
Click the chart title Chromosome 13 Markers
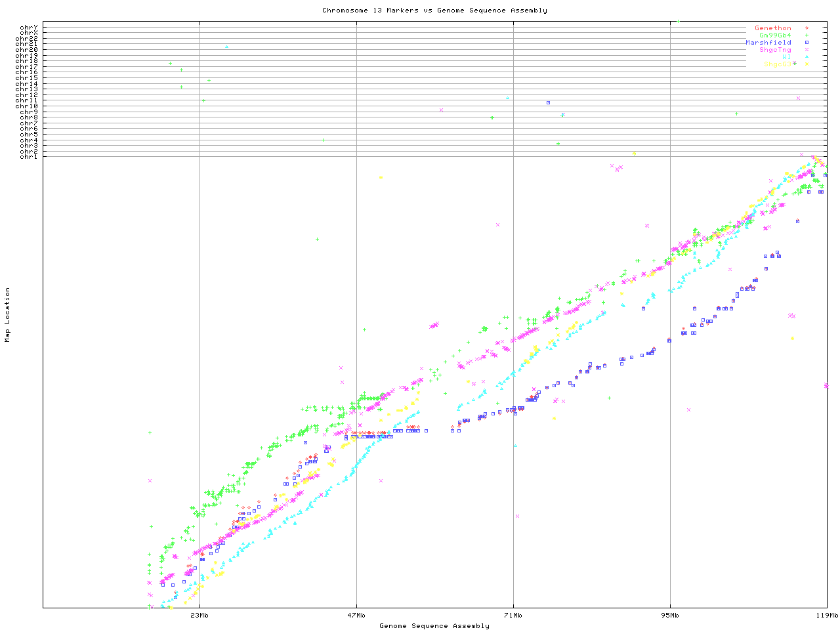(x=434, y=10)
